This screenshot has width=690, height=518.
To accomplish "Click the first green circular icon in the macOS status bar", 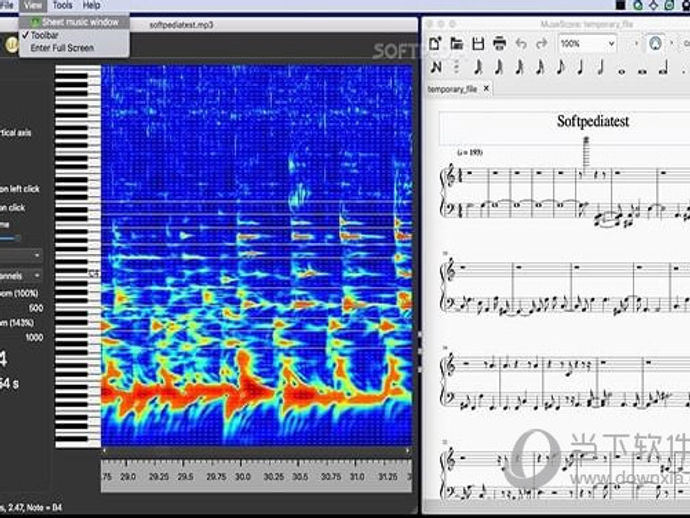I will tap(638, 5).
